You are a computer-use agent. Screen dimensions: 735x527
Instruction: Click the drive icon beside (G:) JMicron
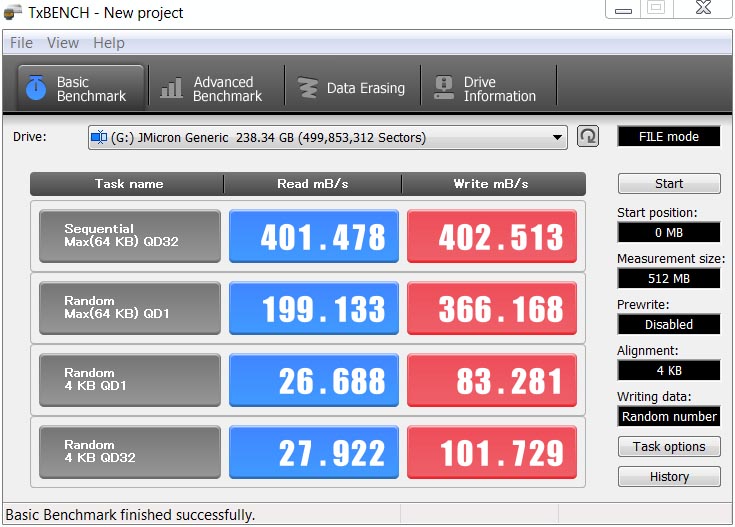pyautogui.click(x=99, y=137)
